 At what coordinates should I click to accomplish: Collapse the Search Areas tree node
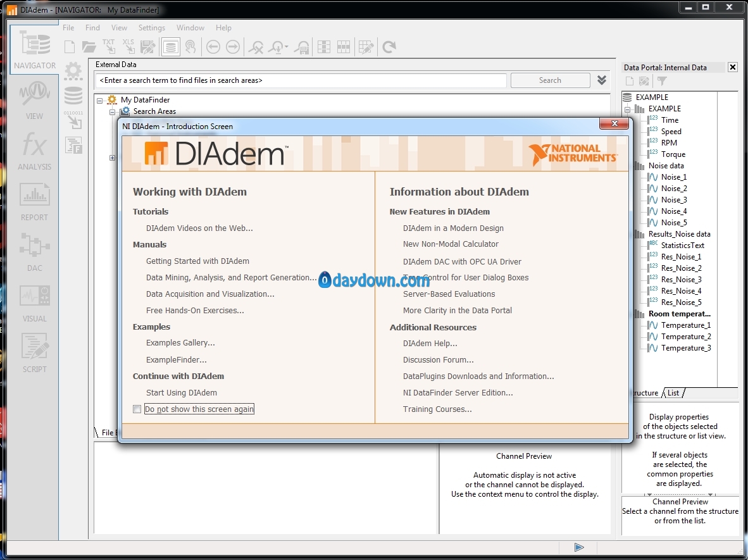coord(112,111)
